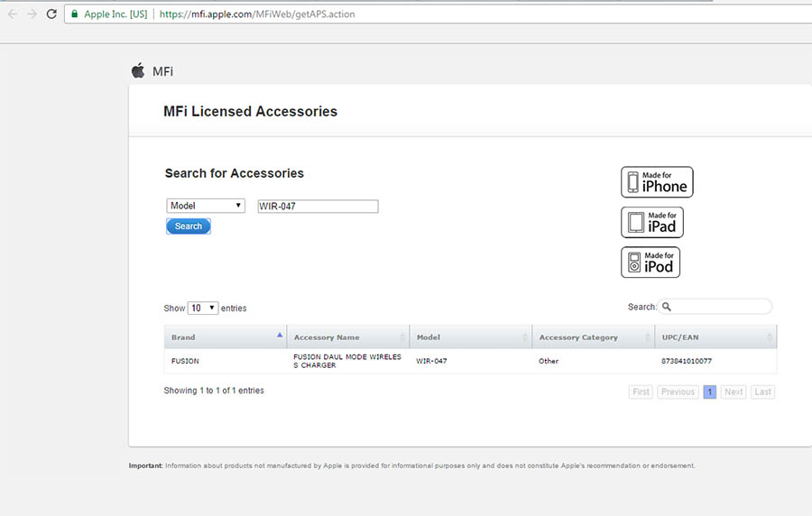The image size is (812, 516).
Task: Click the FUSION DAUL MODE WIRELESS CHARGER cell
Action: pyautogui.click(x=347, y=361)
